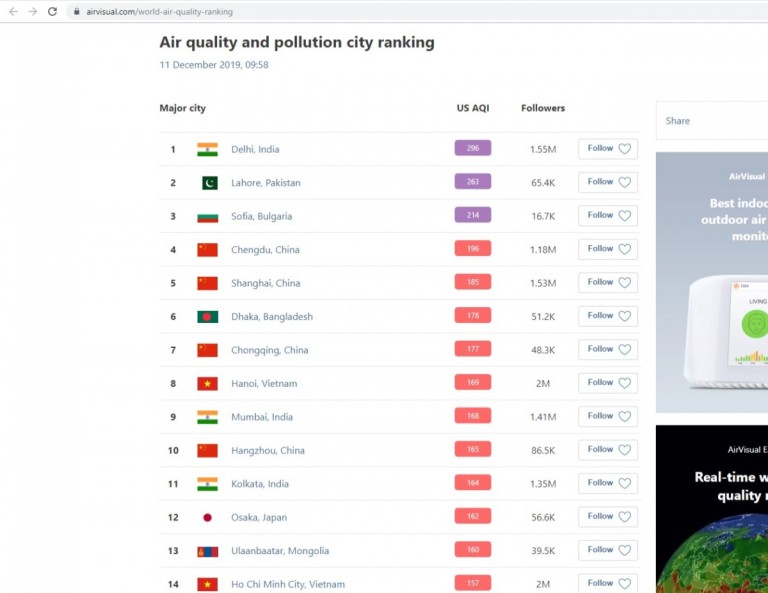Click the browser forward arrow
The width and height of the screenshot is (768, 593).
point(32,11)
